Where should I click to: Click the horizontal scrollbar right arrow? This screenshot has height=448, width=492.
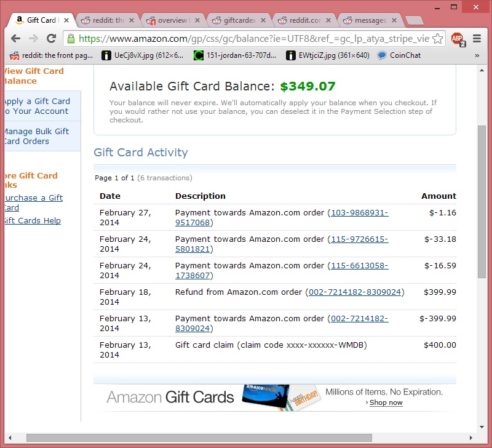(470, 438)
